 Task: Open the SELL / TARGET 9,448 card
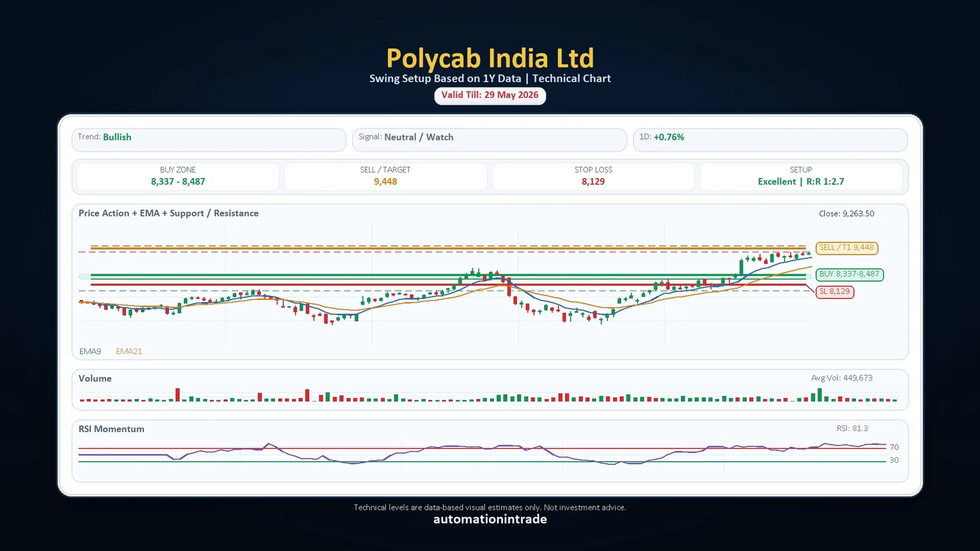click(385, 176)
